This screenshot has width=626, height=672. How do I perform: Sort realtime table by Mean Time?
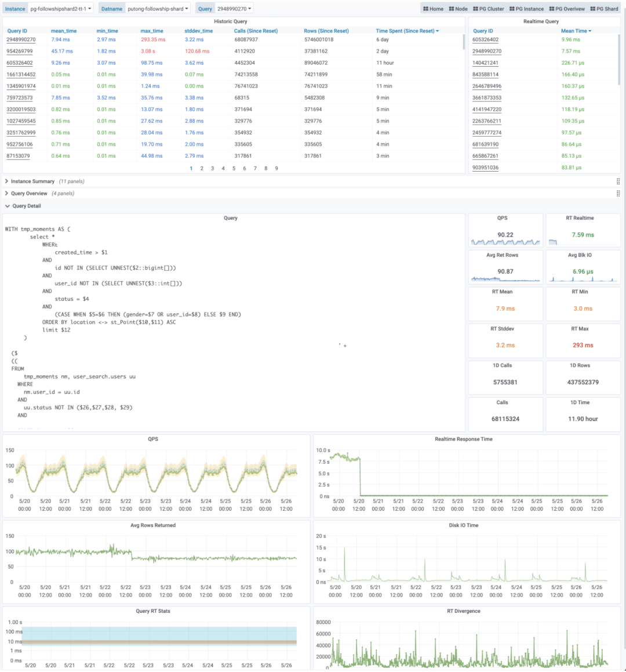(576, 31)
